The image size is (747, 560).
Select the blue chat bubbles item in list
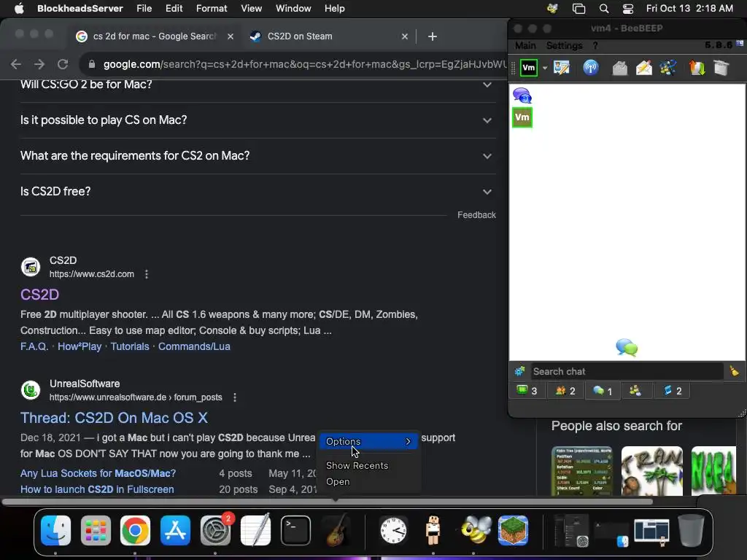[x=522, y=96]
